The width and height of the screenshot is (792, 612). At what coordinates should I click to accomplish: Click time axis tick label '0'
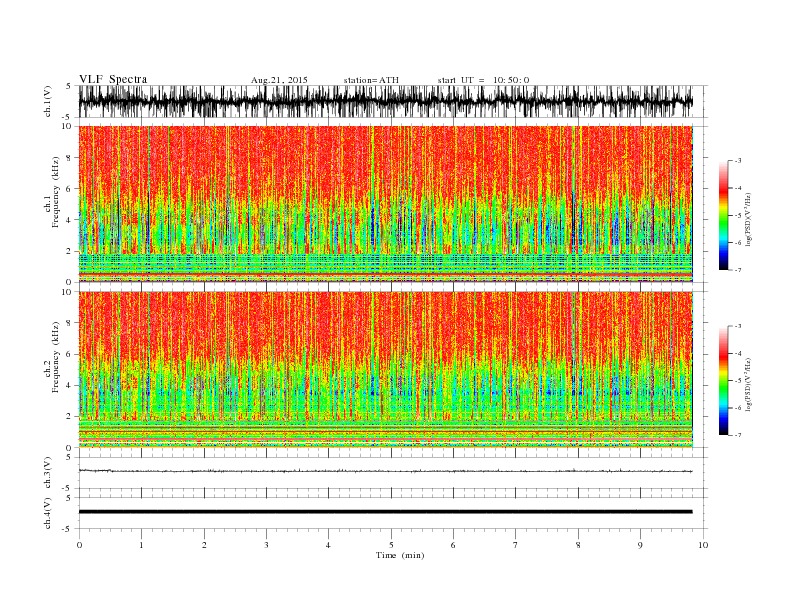click(x=79, y=545)
